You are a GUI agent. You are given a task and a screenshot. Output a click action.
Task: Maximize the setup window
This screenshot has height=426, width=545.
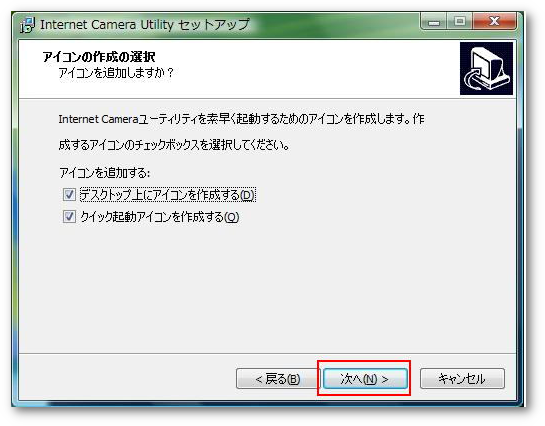pos(459,22)
